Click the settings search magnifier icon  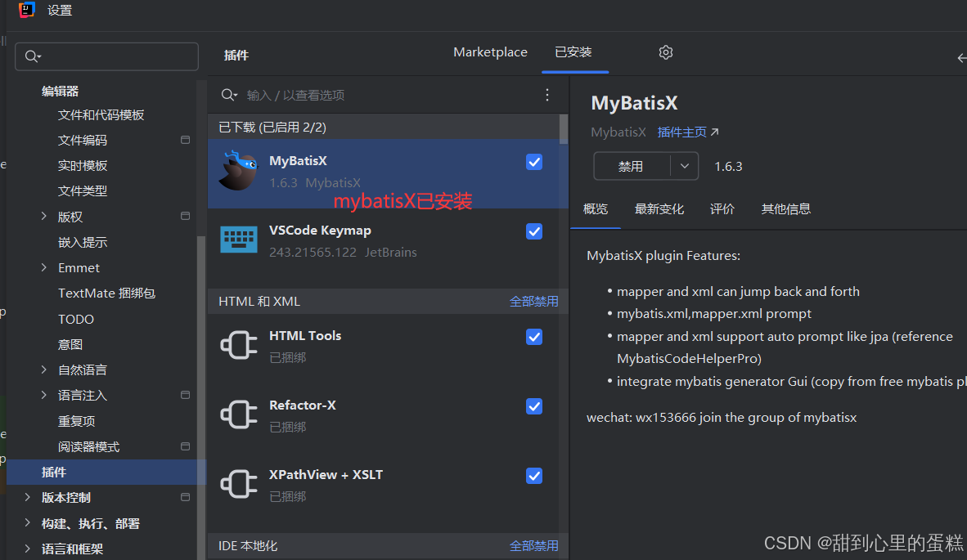click(x=33, y=56)
